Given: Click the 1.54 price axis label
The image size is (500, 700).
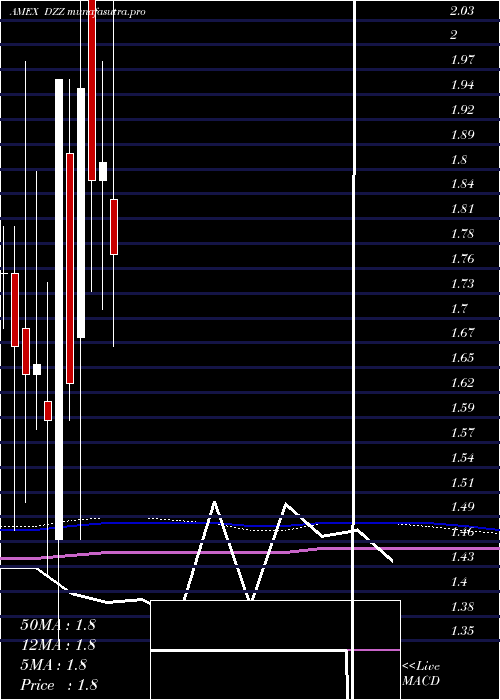Looking at the screenshot, I should 462,458.
